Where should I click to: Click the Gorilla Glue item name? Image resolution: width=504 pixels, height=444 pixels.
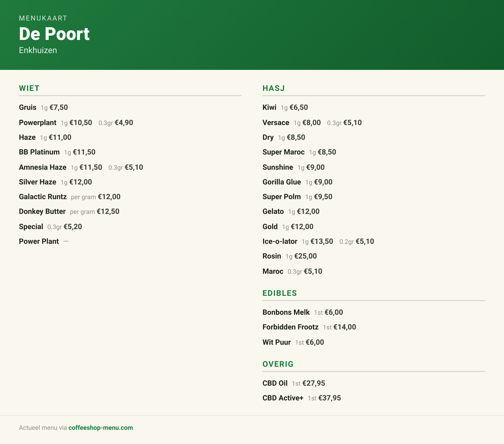tap(282, 182)
